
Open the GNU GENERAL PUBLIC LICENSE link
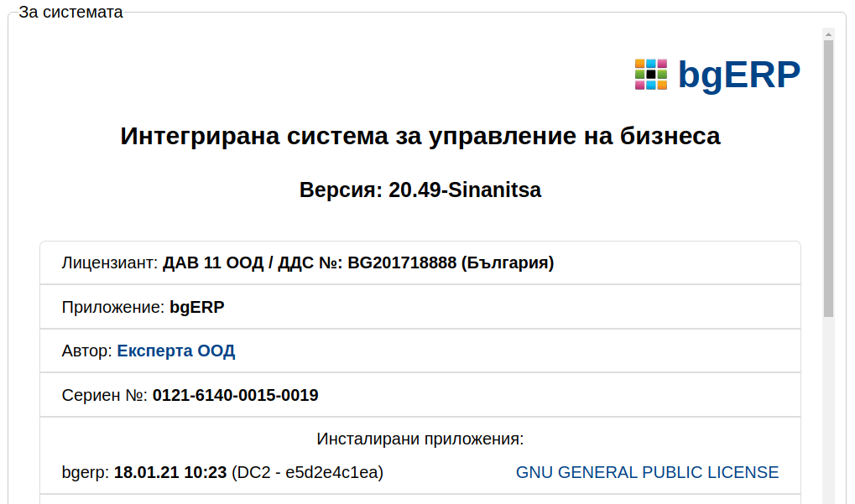pyautogui.click(x=647, y=473)
